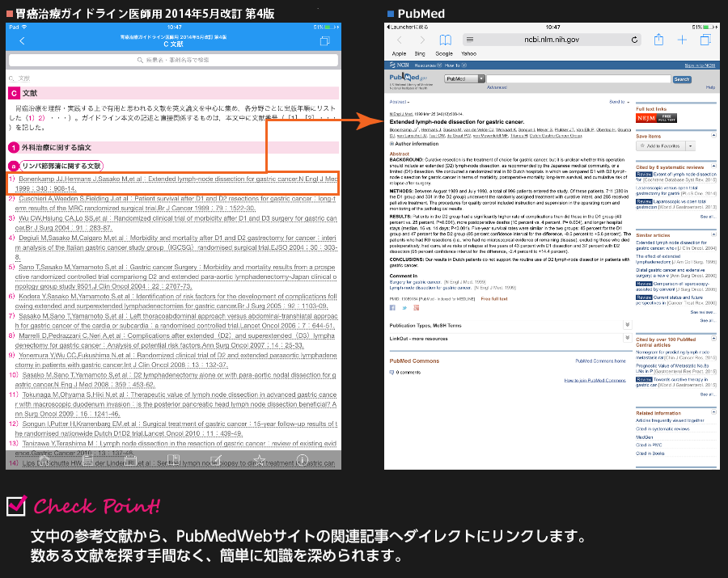Open the pages icon in guideline app header
This screenshot has width=728, height=578.
click(x=325, y=41)
